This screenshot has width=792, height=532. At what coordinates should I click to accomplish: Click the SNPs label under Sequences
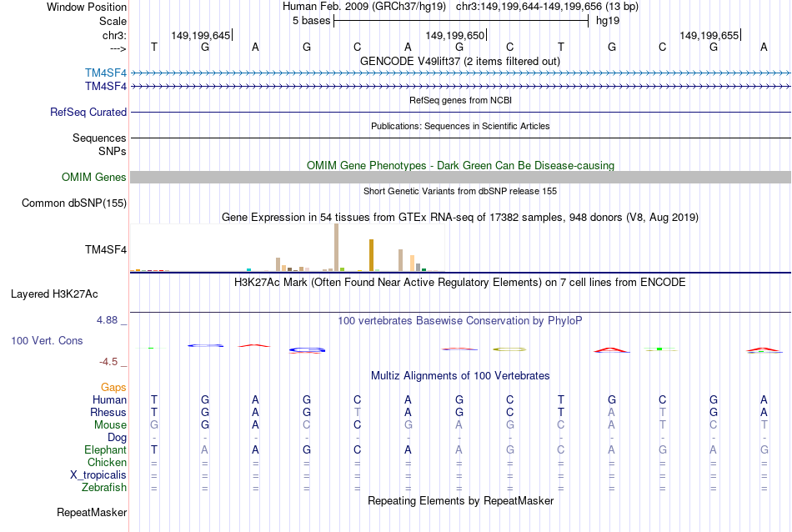tap(113, 151)
